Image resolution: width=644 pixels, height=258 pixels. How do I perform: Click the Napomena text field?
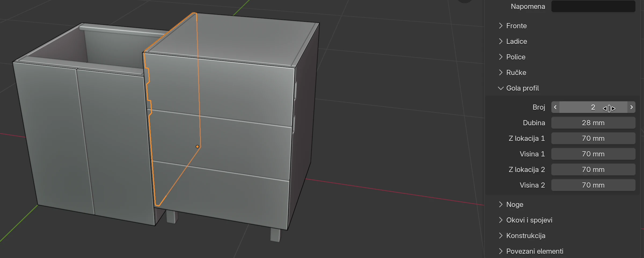[x=593, y=6]
